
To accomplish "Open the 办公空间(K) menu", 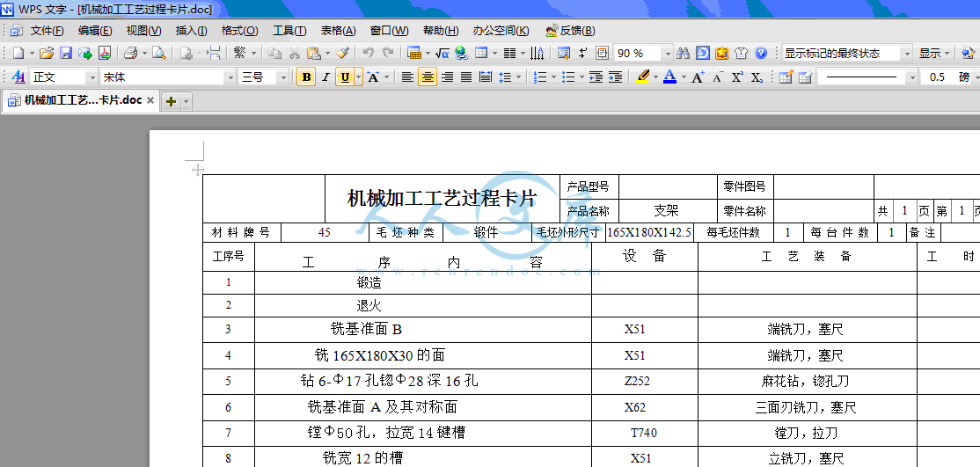I will (x=501, y=31).
